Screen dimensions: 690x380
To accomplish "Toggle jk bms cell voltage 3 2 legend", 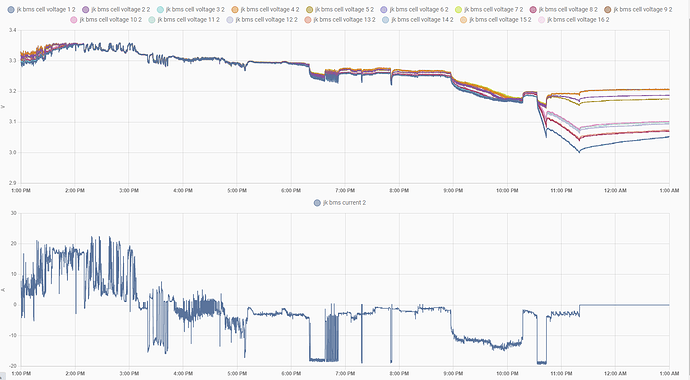I will coord(191,9).
